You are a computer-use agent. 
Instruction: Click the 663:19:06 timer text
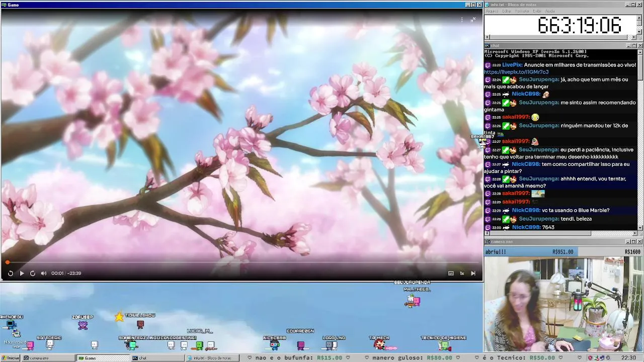(580, 25)
